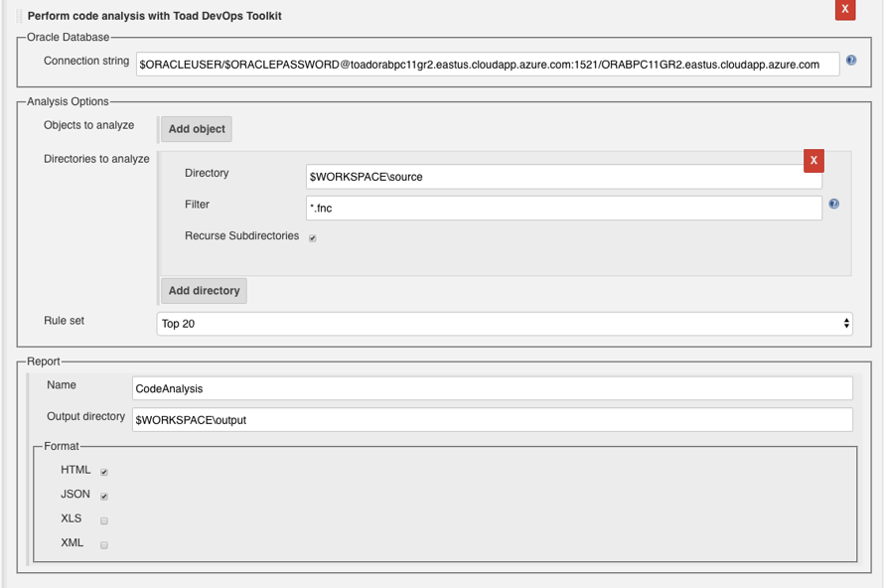Viewport: 884px width, 588px height.
Task: Click the Directory label
Action: click(207, 173)
